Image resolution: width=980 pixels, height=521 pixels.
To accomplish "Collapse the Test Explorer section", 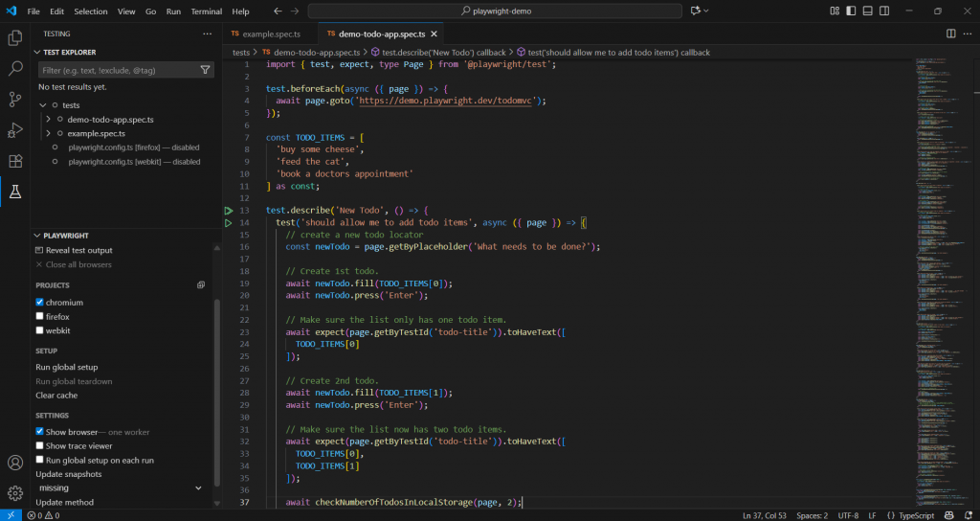I will (37, 53).
